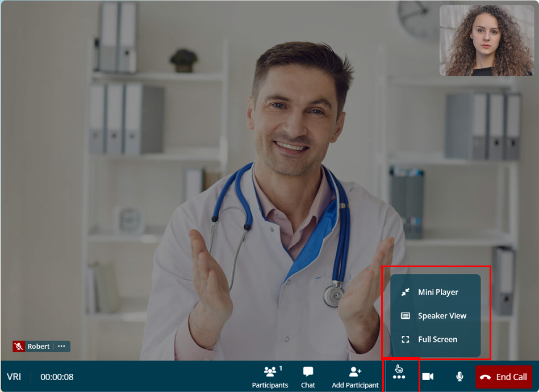The image size is (539, 392).
Task: Open the Chat bubble icon
Action: (x=308, y=372)
